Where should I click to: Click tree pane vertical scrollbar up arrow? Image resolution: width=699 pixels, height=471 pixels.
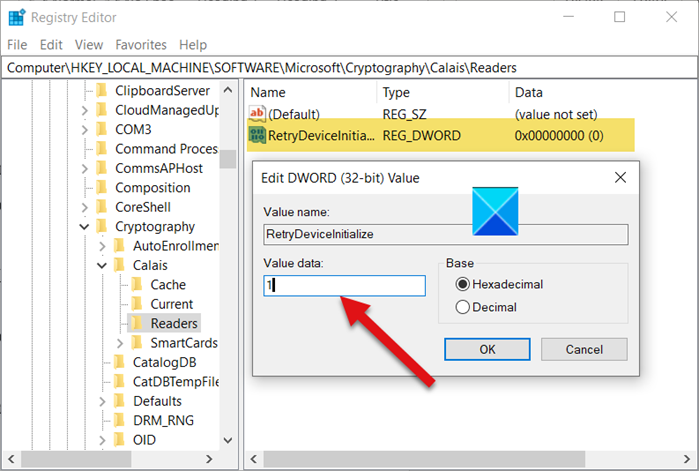[x=228, y=90]
